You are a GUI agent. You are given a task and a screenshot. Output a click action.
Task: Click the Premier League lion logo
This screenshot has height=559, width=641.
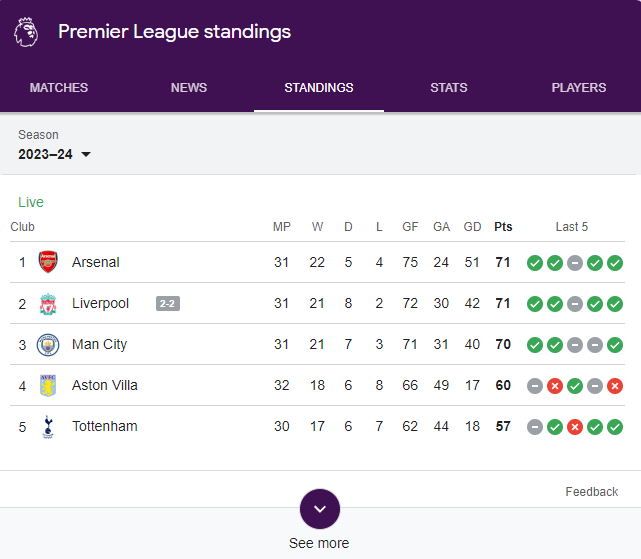point(26,32)
